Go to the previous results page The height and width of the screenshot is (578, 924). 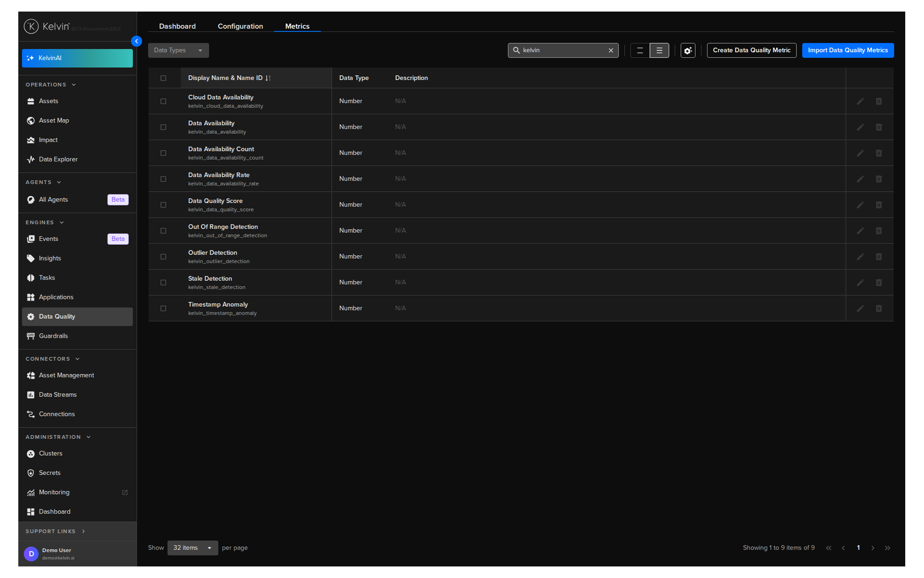[x=843, y=548]
